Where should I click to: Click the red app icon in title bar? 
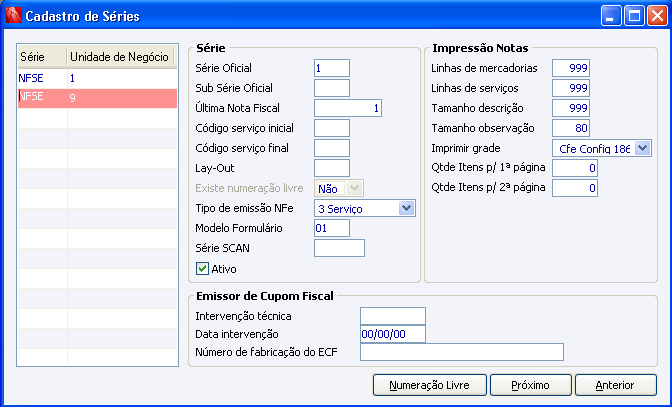pyautogui.click(x=13, y=16)
